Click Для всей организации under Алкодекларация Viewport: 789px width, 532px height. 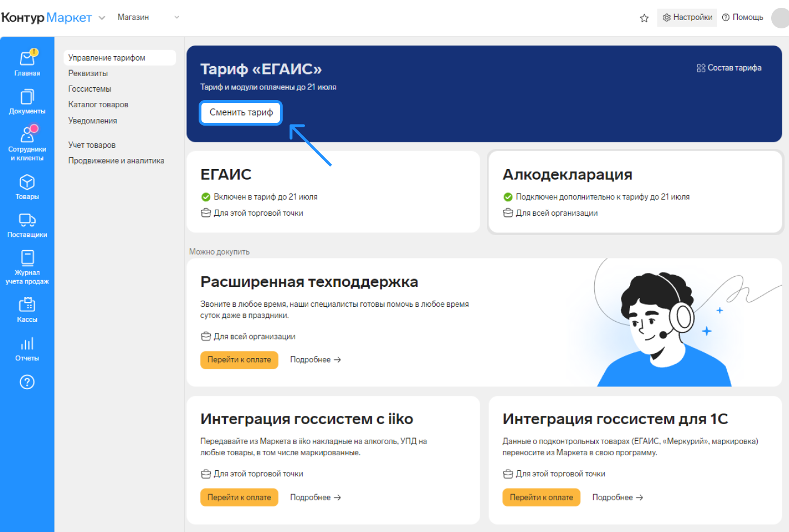pos(556,213)
